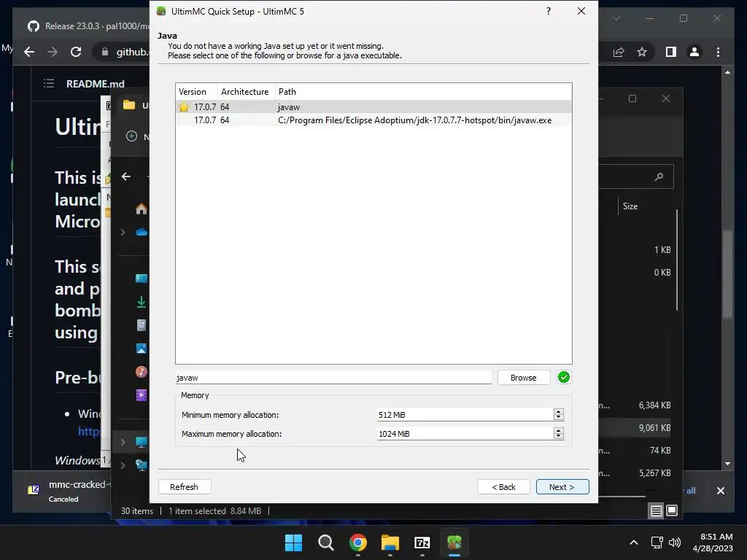Open Windows taskbar search
The height and width of the screenshot is (560, 747).
[x=326, y=542]
